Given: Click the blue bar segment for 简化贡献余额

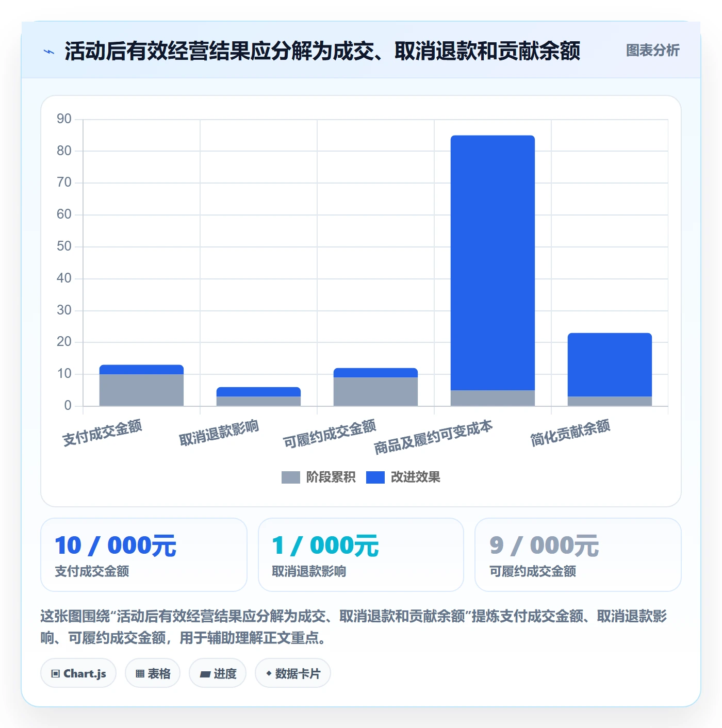Looking at the screenshot, I should (610, 365).
